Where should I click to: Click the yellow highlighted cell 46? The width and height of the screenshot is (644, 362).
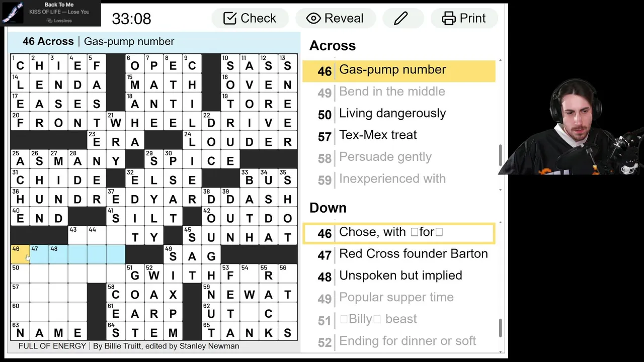tap(20, 255)
